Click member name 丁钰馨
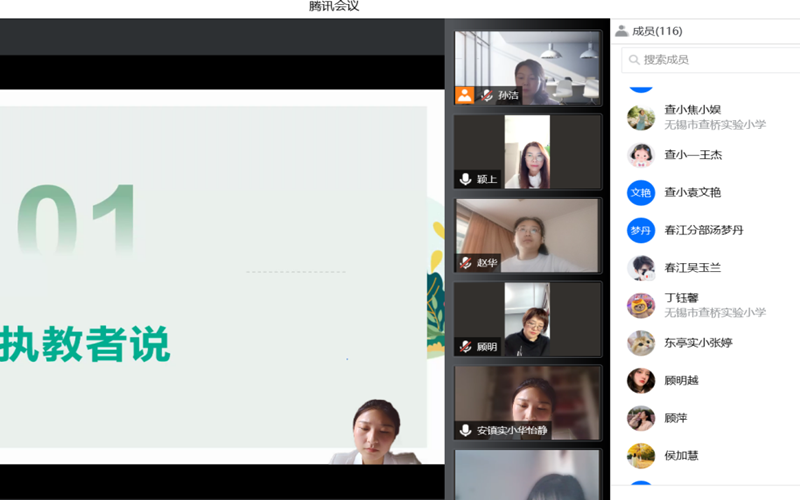Viewport: 800px width, 500px height. click(x=681, y=298)
